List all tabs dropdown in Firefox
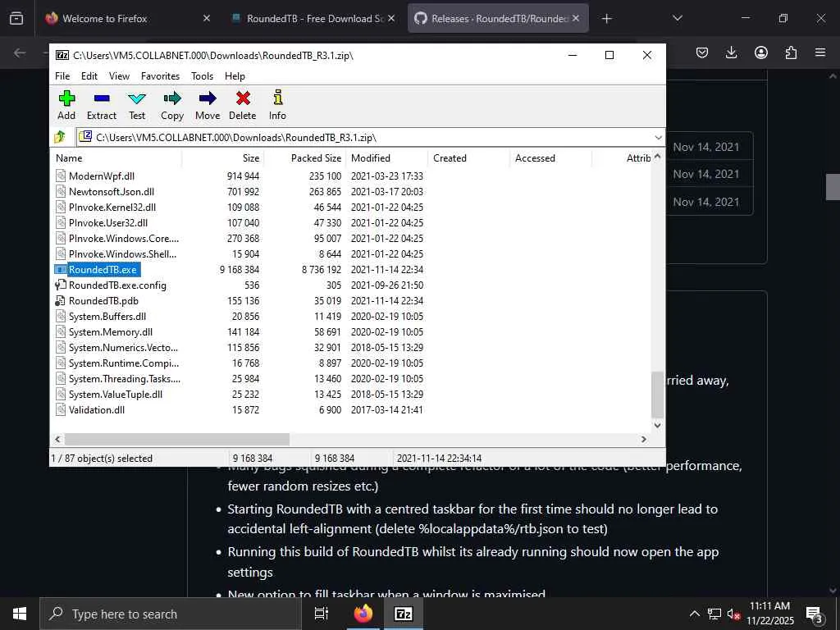The height and width of the screenshot is (630, 840). 678,18
